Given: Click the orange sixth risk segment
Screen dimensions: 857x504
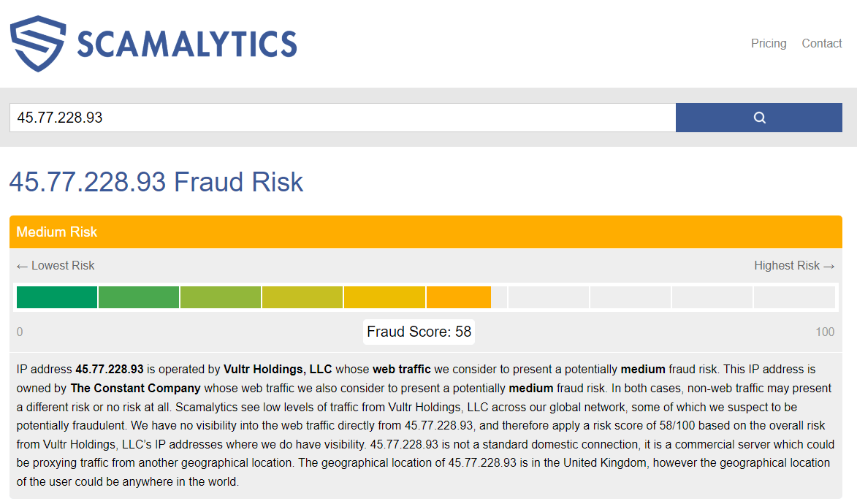Looking at the screenshot, I should [x=459, y=297].
